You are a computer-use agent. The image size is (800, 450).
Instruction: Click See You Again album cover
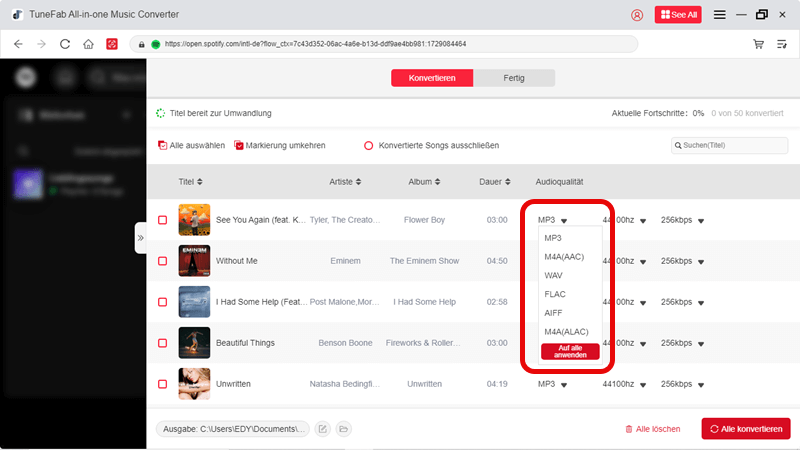coord(194,220)
